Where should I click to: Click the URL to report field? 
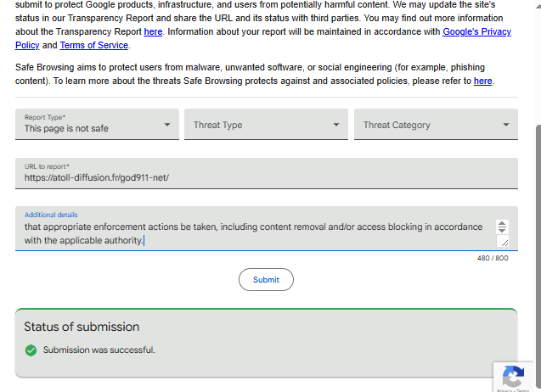267,173
